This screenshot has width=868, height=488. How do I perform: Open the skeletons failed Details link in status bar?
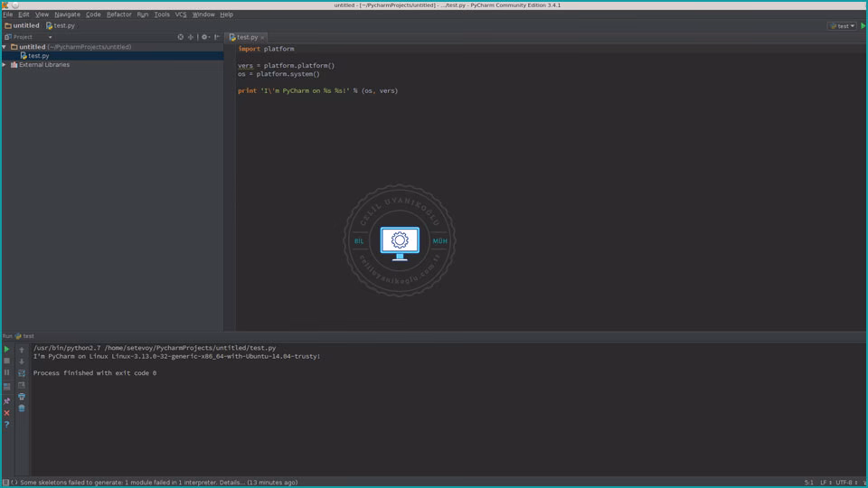click(x=231, y=483)
